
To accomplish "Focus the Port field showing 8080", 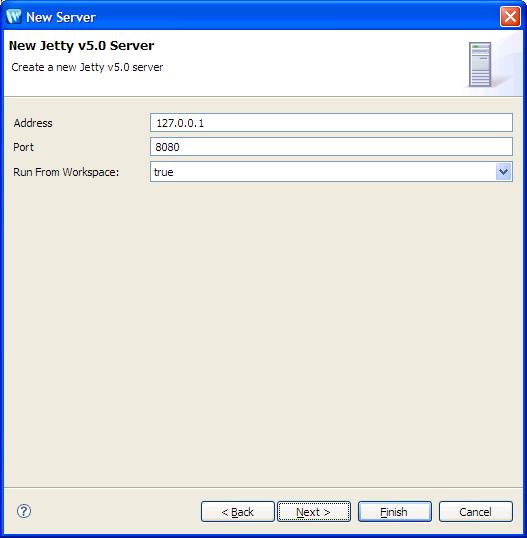I will tap(331, 147).
